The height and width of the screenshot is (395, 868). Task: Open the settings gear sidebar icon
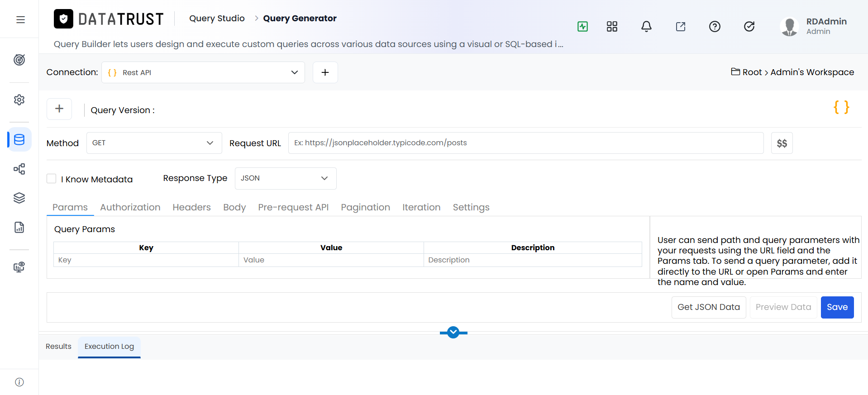pos(19,100)
